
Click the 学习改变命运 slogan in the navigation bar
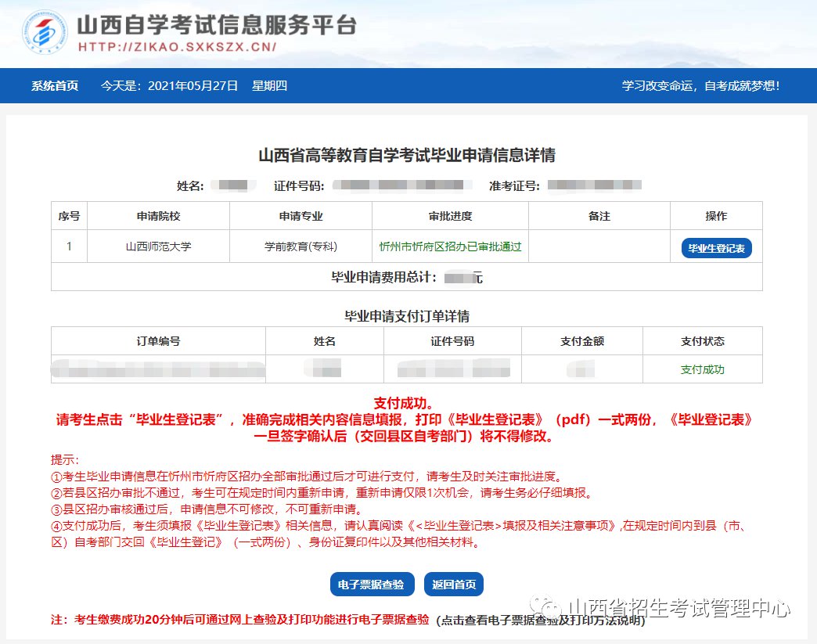pyautogui.click(x=700, y=86)
